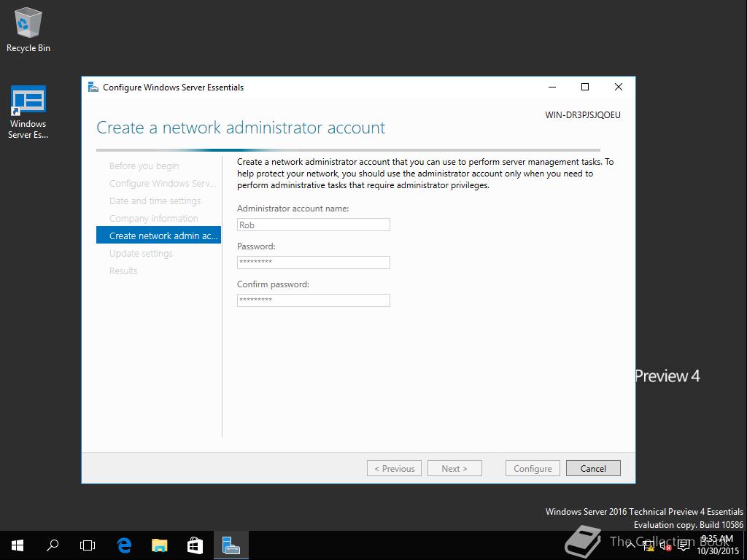Maximize the Configure Windows Server Essentials window
This screenshot has height=560, width=747.
click(x=585, y=87)
